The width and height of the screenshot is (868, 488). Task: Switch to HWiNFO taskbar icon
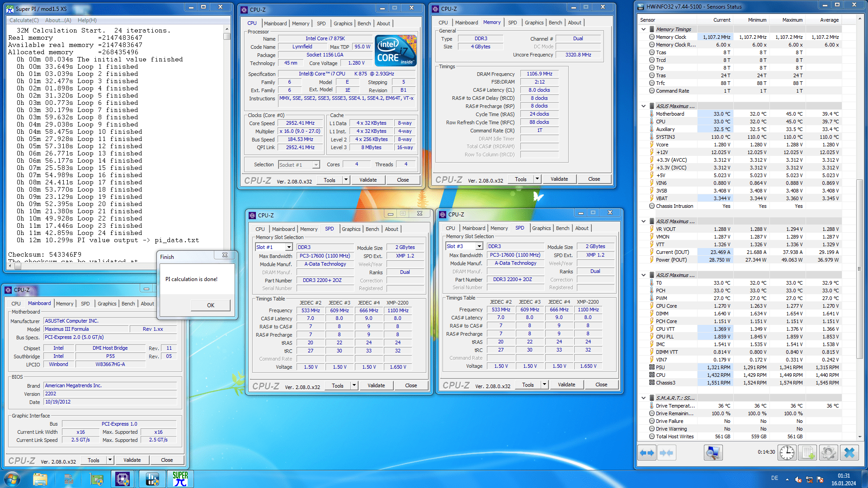(x=152, y=479)
